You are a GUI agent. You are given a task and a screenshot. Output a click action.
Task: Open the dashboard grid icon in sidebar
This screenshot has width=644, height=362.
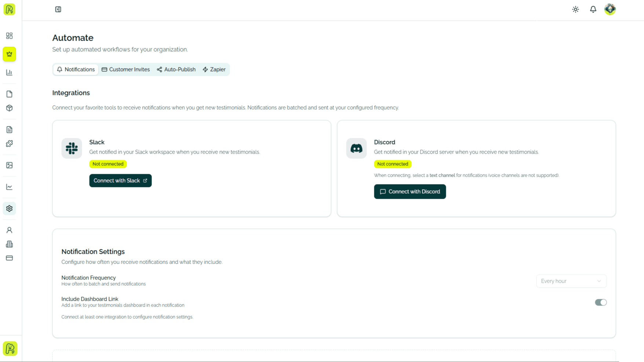tap(10, 36)
